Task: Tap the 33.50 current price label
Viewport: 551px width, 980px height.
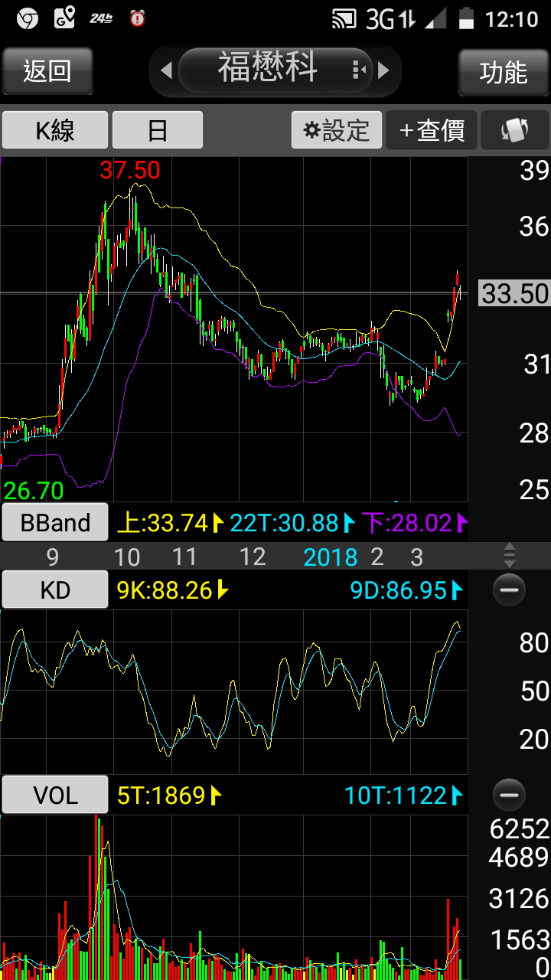Action: tap(515, 293)
